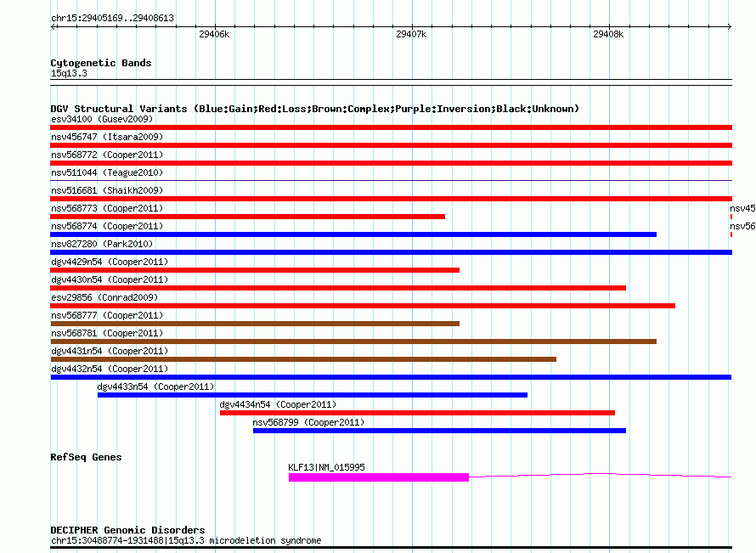
Task: Click the dgv4433n54 (Cooper2011) blue bar
Action: 313,395
